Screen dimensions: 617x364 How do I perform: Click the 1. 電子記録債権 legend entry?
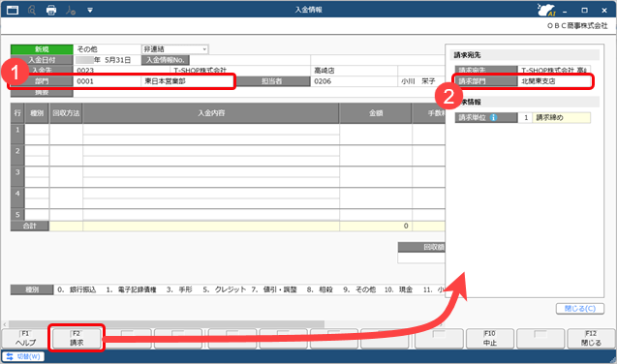(x=131, y=289)
